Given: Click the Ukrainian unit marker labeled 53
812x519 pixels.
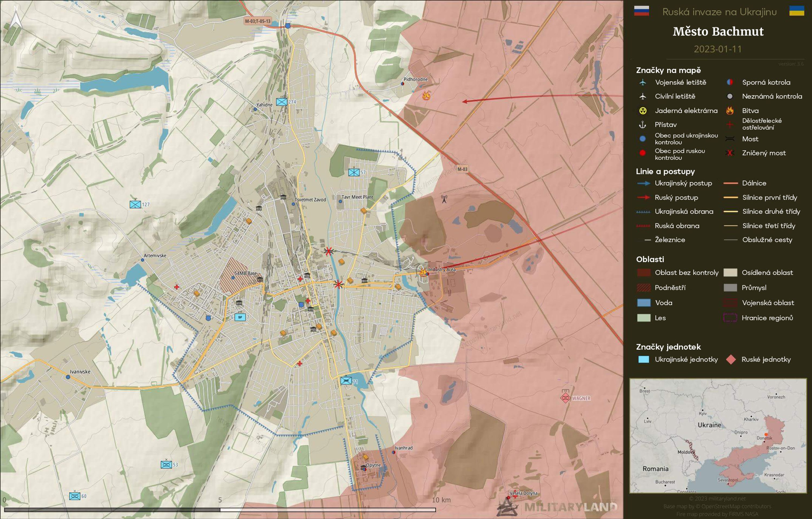Looking at the screenshot, I should [166, 464].
